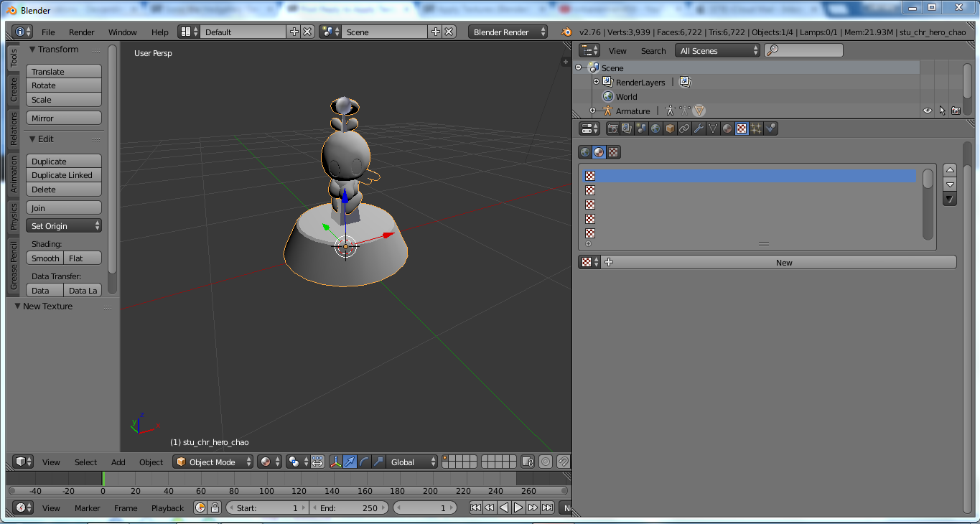Open the Render Layers properties tab
Screen dimensions: 980x524
pyautogui.click(x=627, y=128)
